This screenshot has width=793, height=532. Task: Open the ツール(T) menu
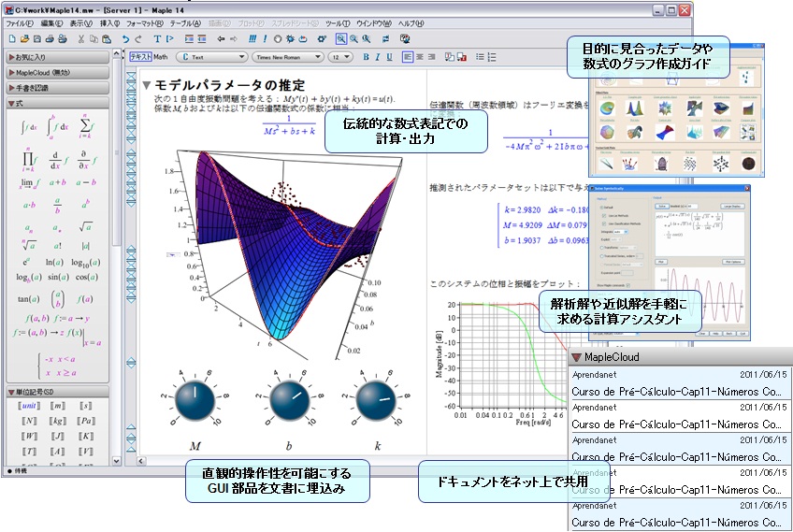point(338,23)
